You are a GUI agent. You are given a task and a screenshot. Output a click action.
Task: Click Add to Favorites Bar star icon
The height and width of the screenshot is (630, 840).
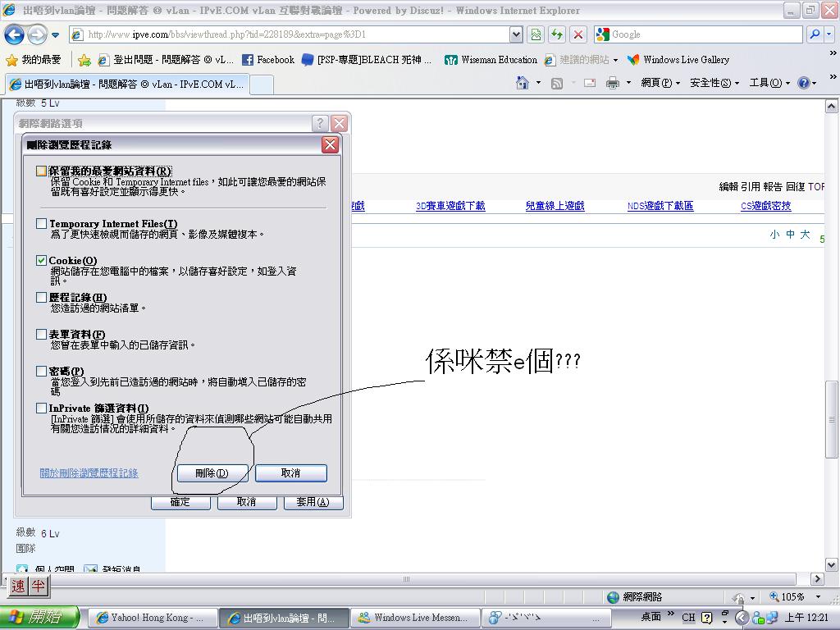84,60
